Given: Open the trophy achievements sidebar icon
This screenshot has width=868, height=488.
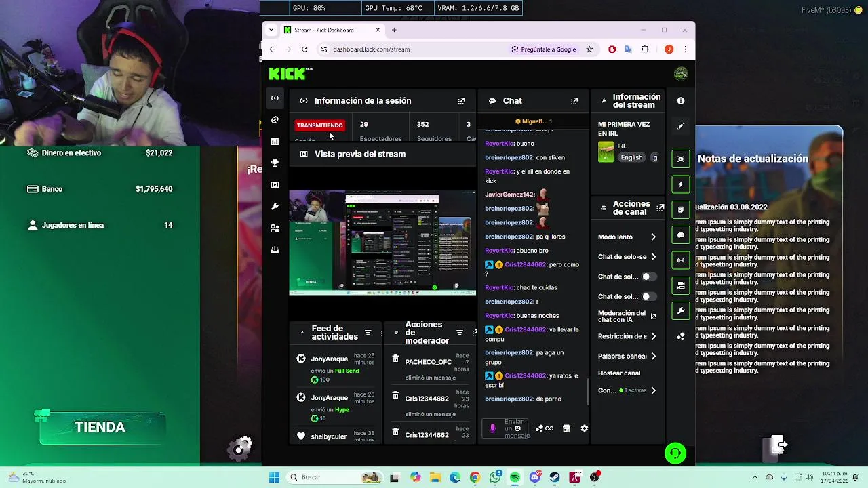Looking at the screenshot, I should 275,163.
